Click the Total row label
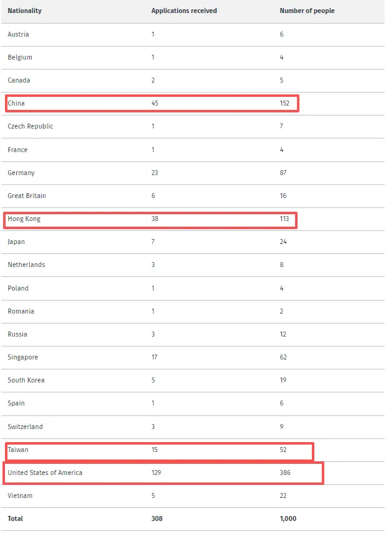Screen dimensions: 392x534 [x=16, y=518]
